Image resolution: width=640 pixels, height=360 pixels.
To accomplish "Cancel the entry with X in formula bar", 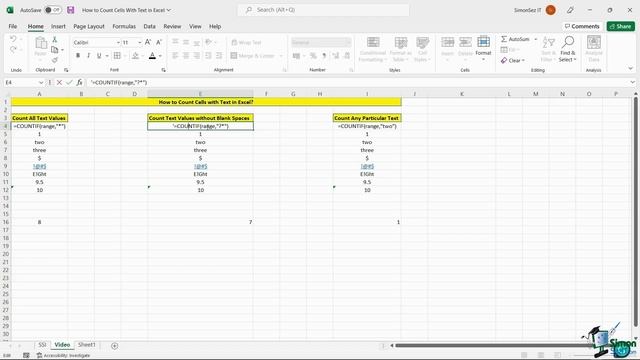I will click(x=59, y=82).
